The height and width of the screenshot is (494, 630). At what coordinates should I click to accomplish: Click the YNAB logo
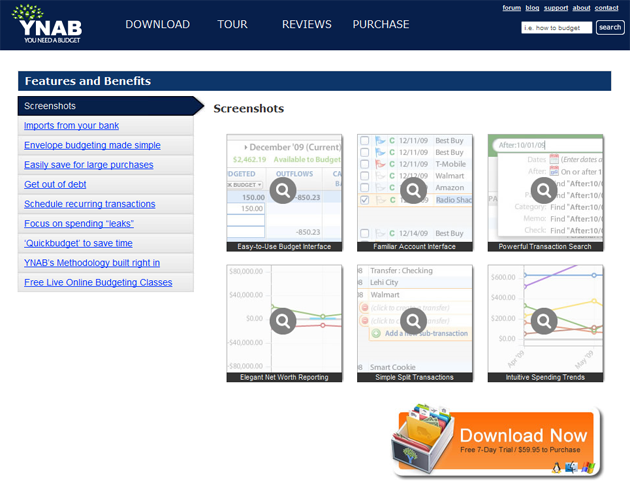tap(47, 24)
